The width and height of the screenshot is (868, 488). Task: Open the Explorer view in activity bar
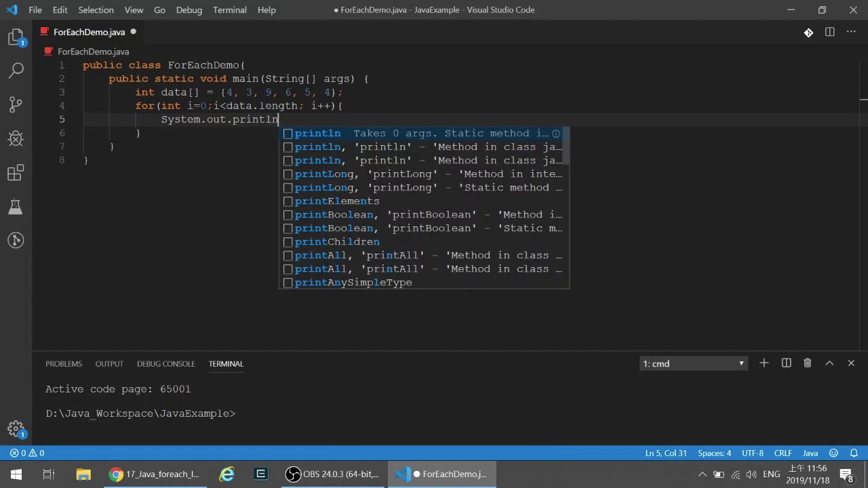[16, 38]
